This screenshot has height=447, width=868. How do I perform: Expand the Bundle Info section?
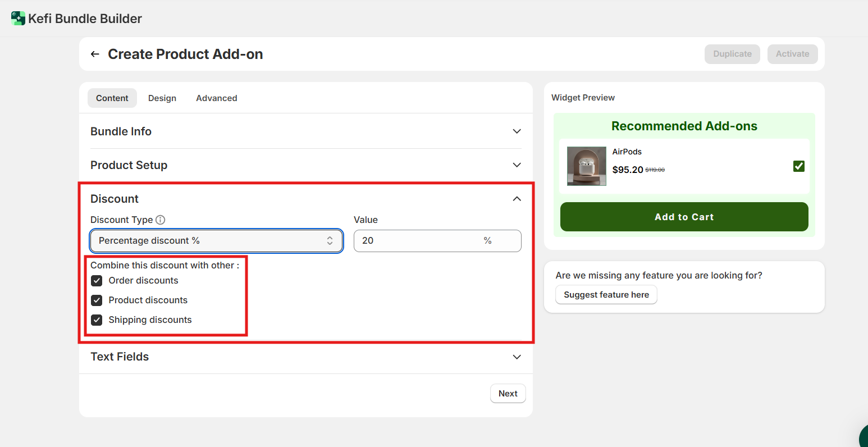pos(517,131)
